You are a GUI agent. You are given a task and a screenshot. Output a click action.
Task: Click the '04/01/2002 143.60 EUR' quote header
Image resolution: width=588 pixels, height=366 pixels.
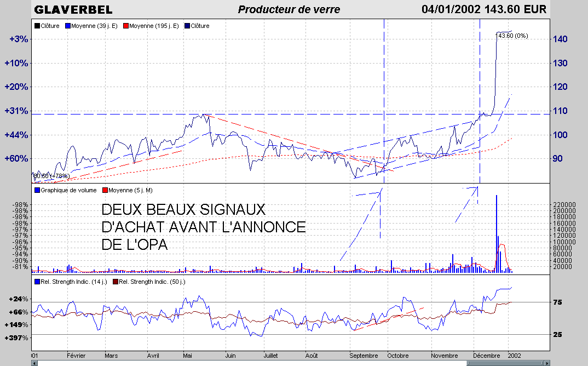484,9
